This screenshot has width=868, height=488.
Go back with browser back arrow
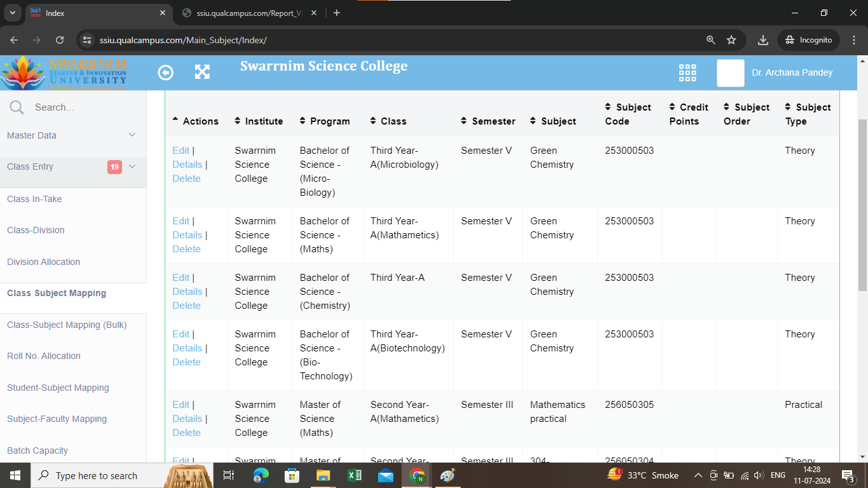14,39
